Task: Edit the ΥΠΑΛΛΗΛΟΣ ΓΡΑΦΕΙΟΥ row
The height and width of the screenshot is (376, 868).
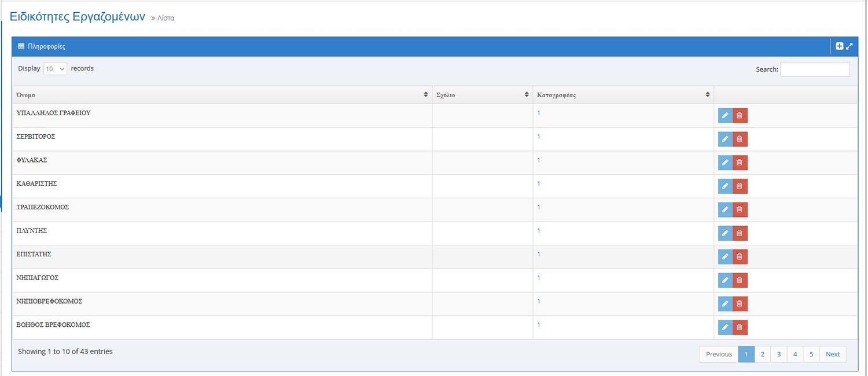Action: click(x=725, y=116)
